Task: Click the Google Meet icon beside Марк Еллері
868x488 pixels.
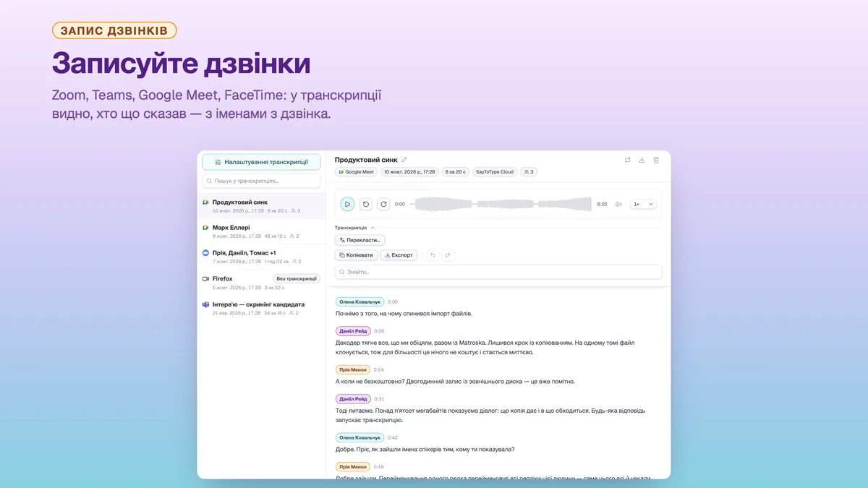Action: 205,227
